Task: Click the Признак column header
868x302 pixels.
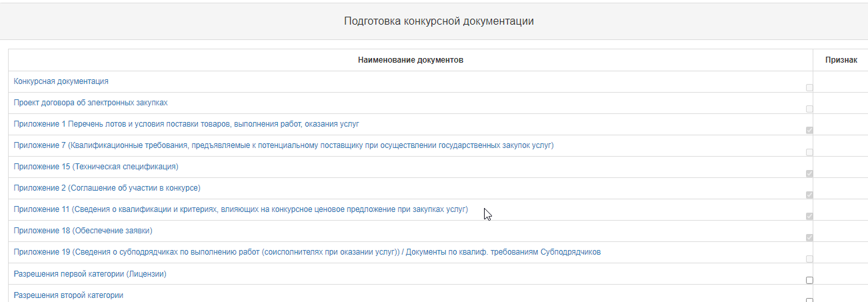Action: (x=841, y=60)
